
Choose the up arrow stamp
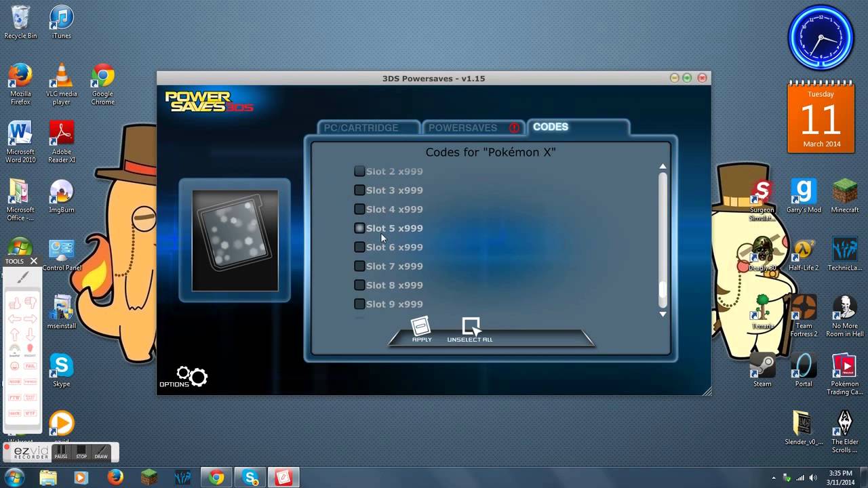14,334
